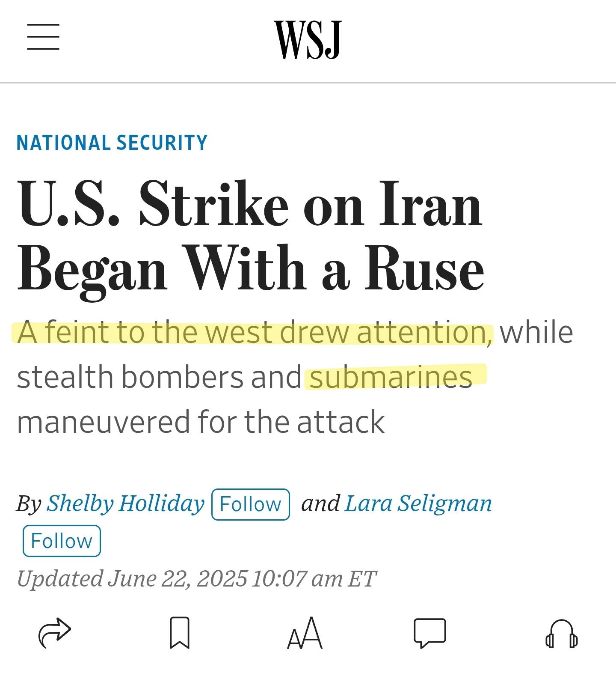Click the headline "U.S. Strike on Iran"
Image resolution: width=616 pixels, height=682 pixels.
pyautogui.click(x=250, y=203)
